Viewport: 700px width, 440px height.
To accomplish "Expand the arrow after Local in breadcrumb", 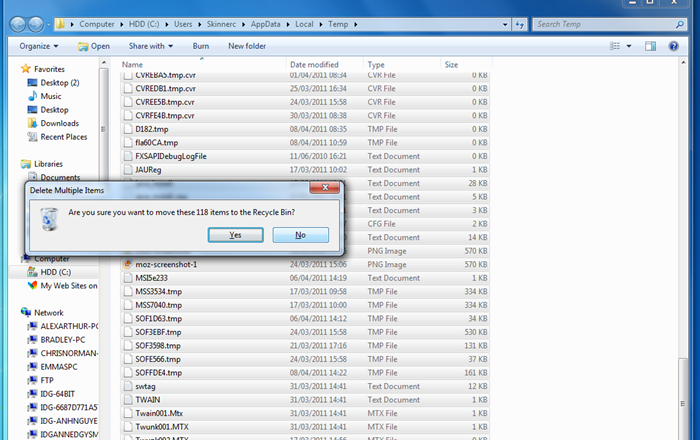I will [321, 25].
